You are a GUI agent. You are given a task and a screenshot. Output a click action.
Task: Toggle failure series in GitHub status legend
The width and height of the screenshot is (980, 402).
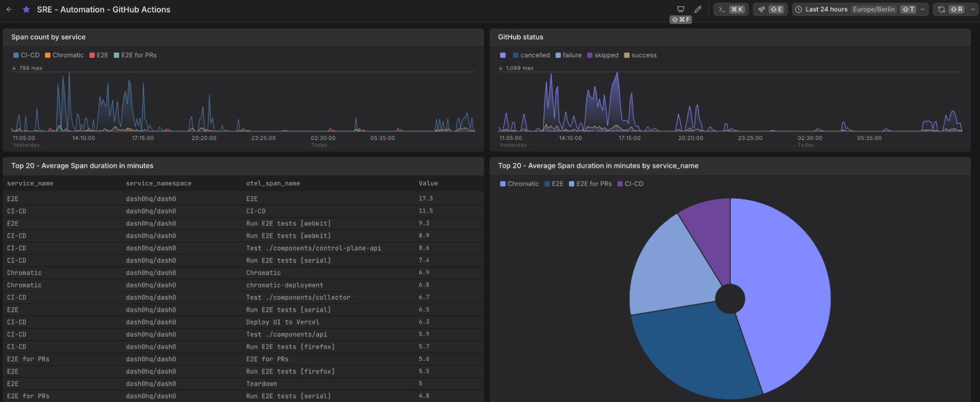coord(569,55)
